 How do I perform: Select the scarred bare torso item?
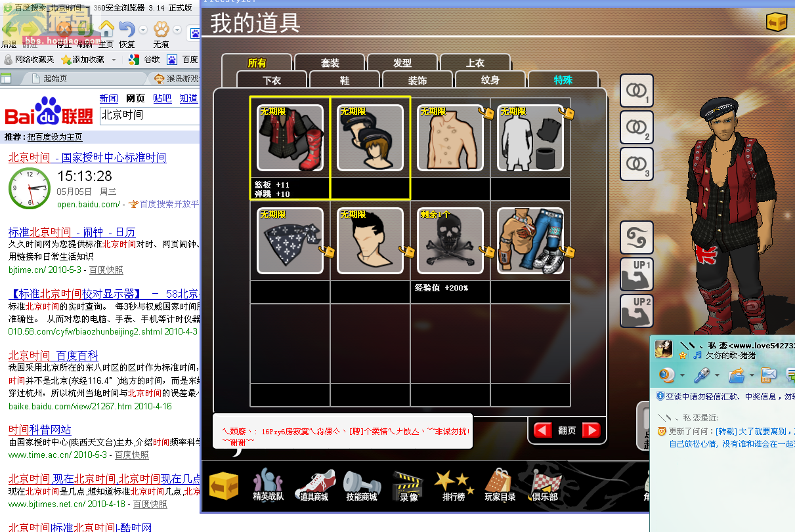(450, 138)
